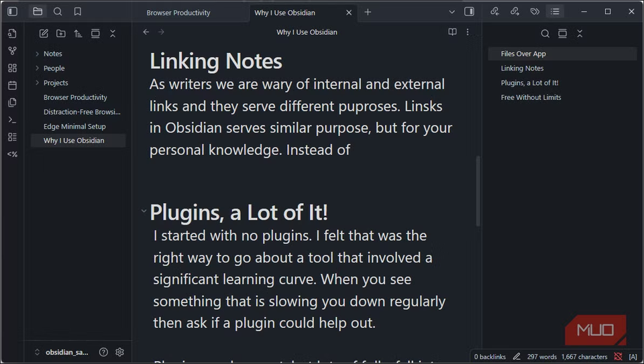
Task: Open a new tab with plus button
Action: [x=368, y=12]
